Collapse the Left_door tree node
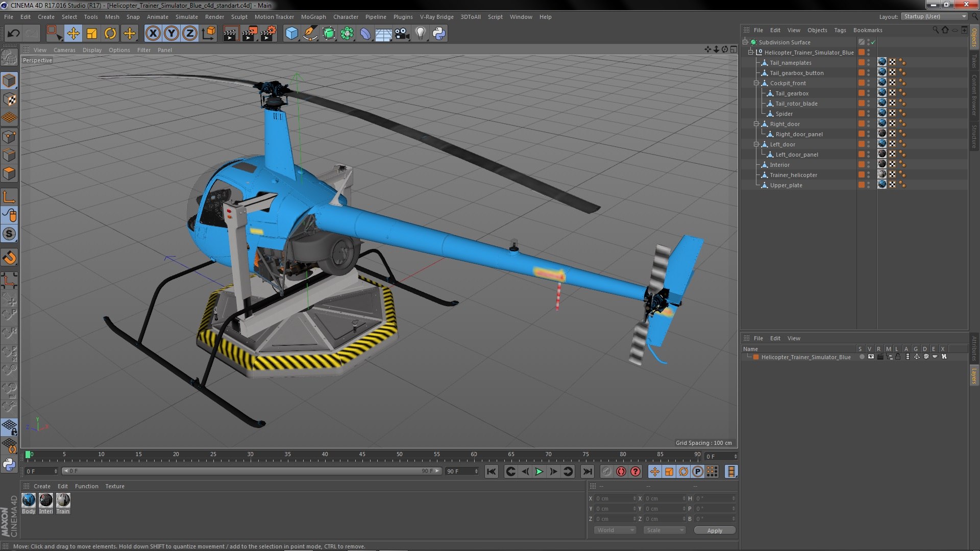 [756, 144]
